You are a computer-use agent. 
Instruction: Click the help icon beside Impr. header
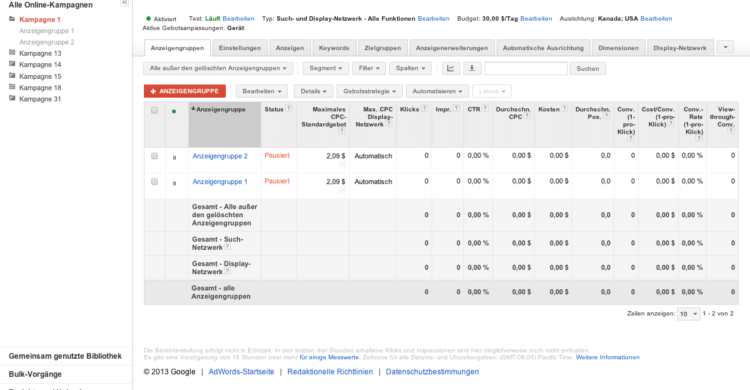pyautogui.click(x=456, y=109)
